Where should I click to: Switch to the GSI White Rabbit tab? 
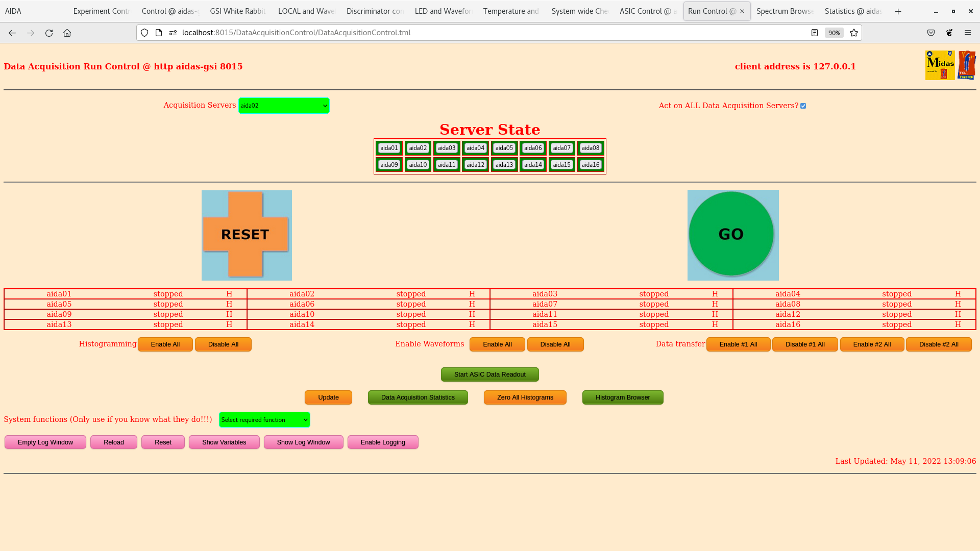[237, 11]
